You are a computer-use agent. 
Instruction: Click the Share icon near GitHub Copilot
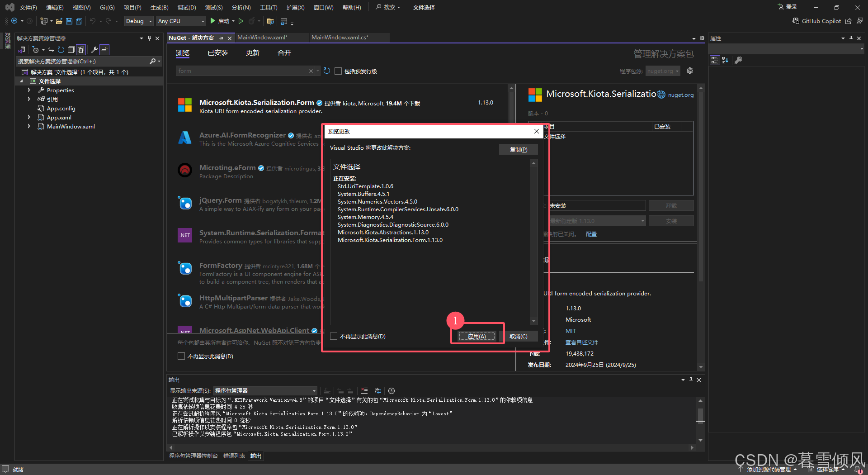coord(849,21)
